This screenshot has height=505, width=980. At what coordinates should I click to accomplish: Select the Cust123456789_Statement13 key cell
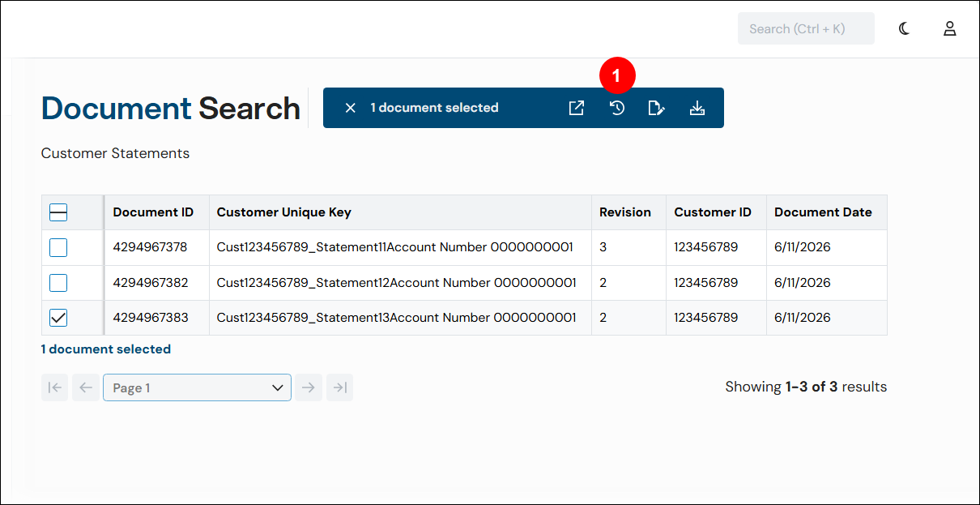[x=400, y=318]
